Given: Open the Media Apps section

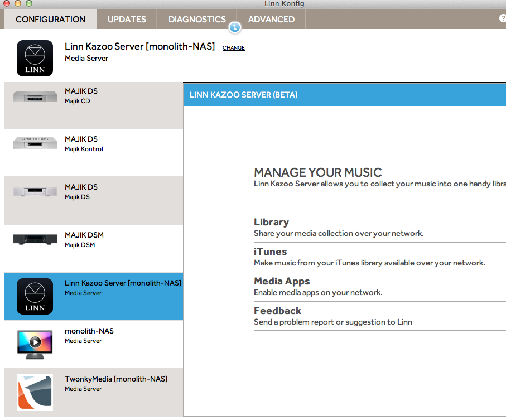Looking at the screenshot, I should pyautogui.click(x=380, y=287).
